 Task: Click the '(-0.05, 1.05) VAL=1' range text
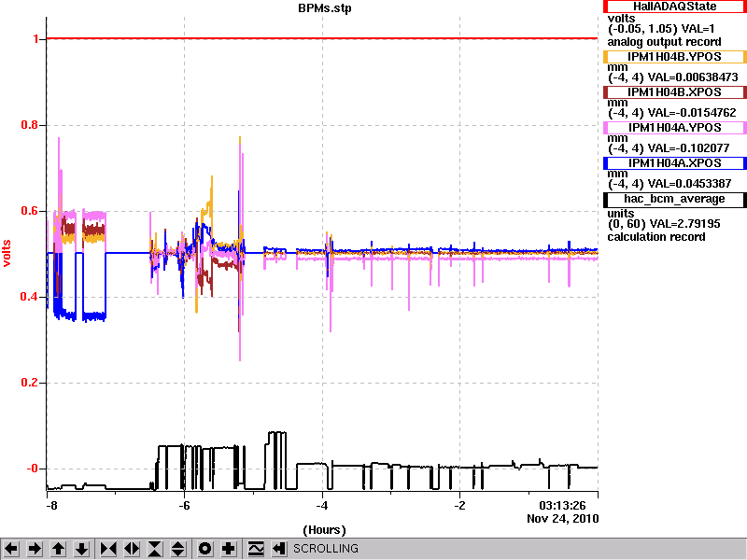(661, 29)
